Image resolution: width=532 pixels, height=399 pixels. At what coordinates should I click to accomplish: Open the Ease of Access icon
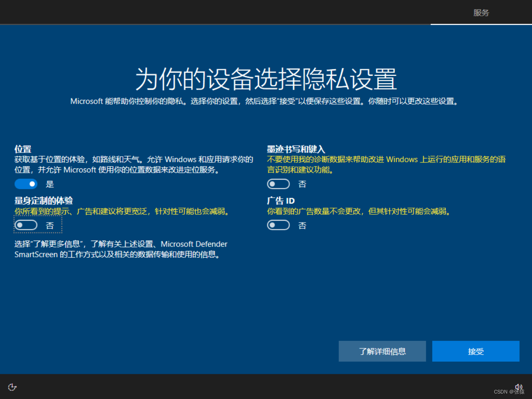point(12,387)
